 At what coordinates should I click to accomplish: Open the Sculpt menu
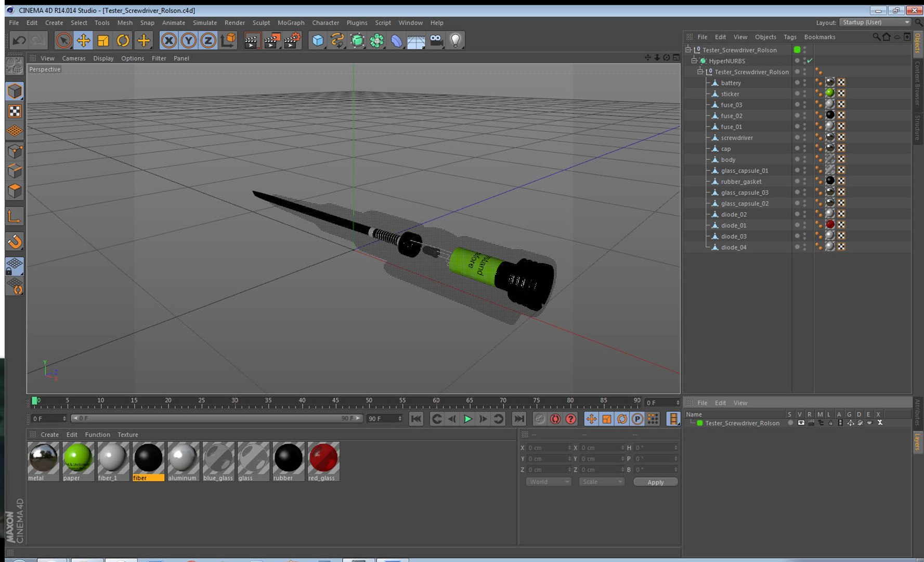(x=261, y=23)
